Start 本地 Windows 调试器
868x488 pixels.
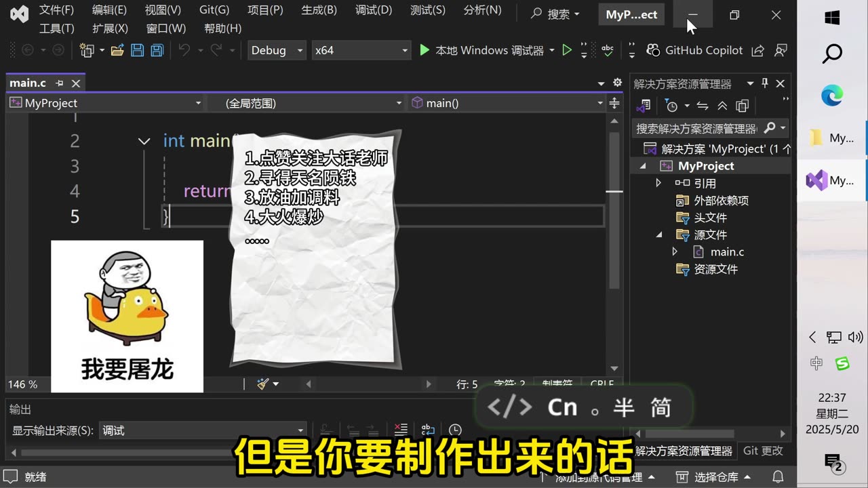tap(481, 50)
